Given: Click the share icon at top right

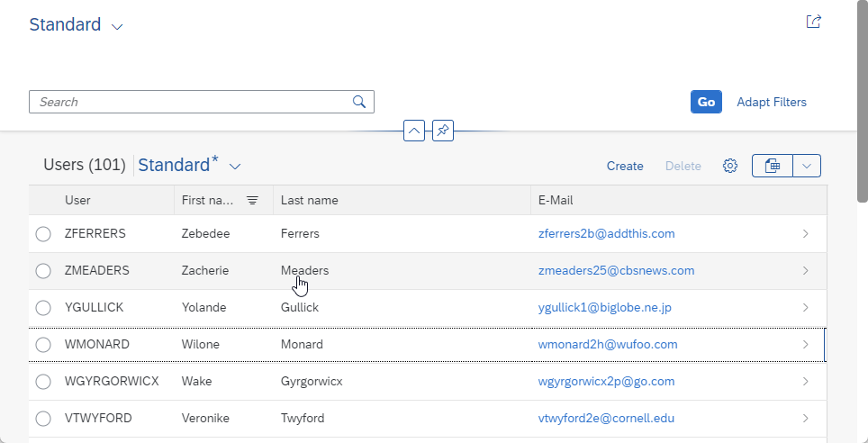Looking at the screenshot, I should (813, 22).
